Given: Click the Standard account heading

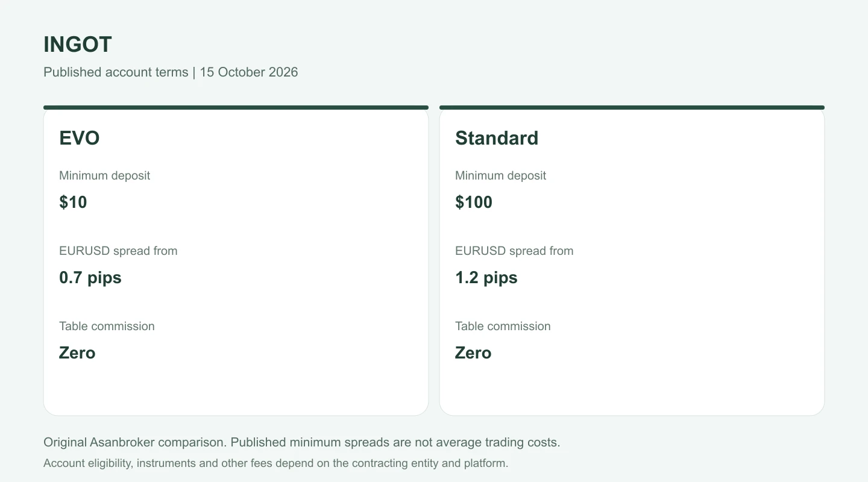Looking at the screenshot, I should [497, 138].
